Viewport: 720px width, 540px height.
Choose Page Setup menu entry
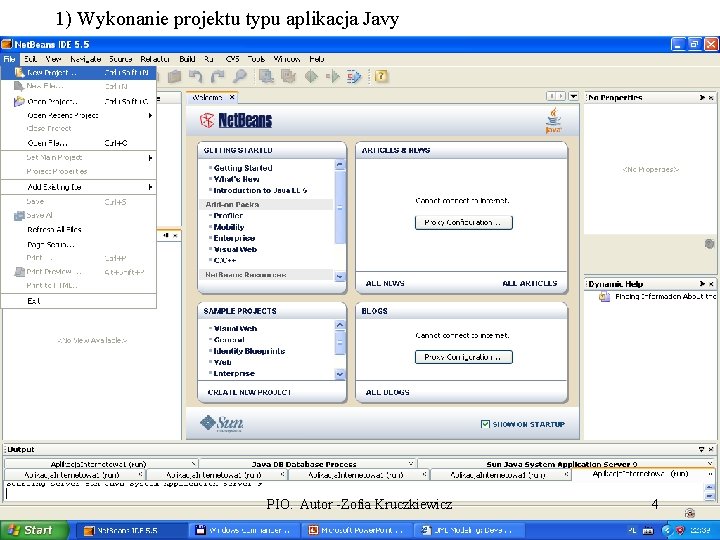coord(78,245)
